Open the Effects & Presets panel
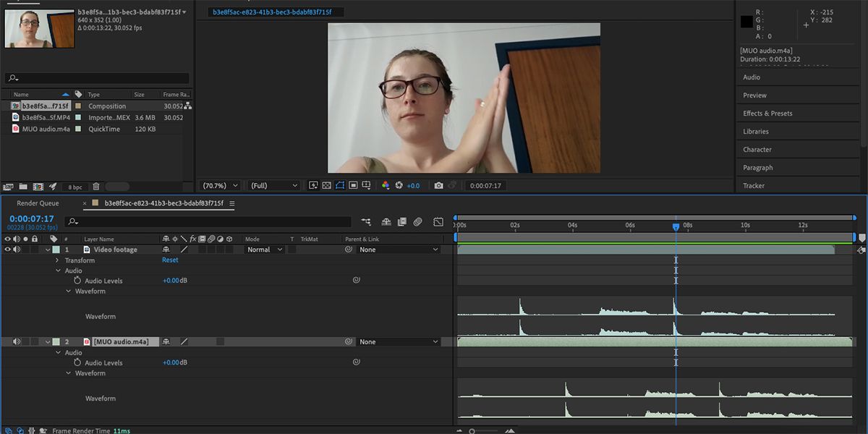The image size is (868, 434). click(x=769, y=113)
